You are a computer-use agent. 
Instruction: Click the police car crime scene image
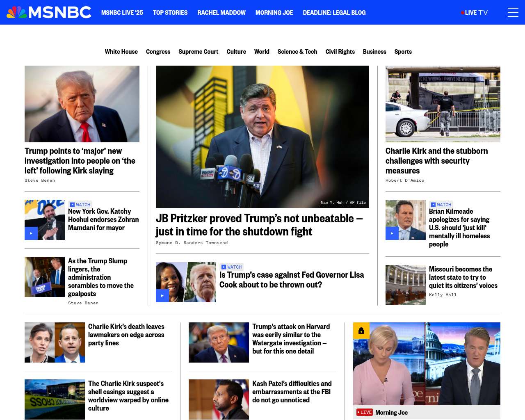443,104
